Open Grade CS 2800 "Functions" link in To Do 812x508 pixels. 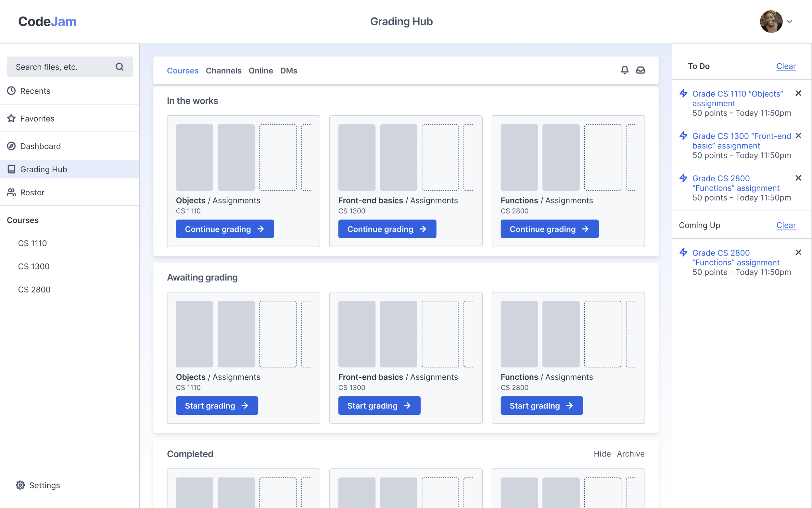[x=736, y=183]
